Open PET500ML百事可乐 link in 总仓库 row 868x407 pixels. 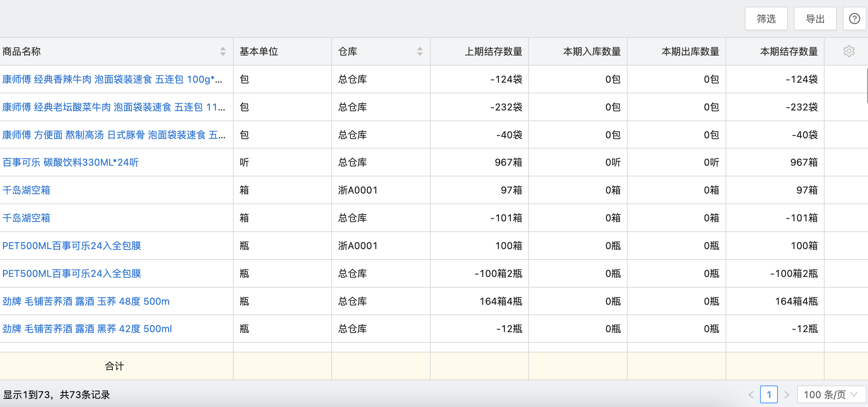coord(72,274)
